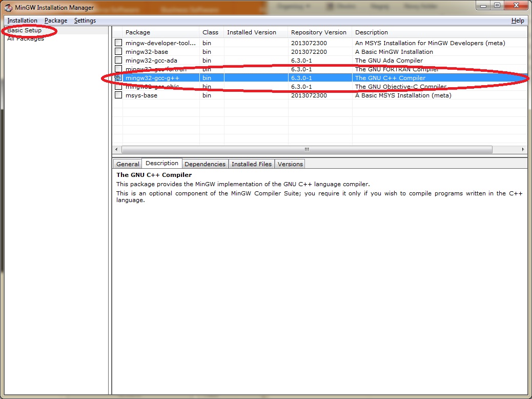532x399 pixels.
Task: Select All Packages in the left pane
Action: pyautogui.click(x=26, y=38)
